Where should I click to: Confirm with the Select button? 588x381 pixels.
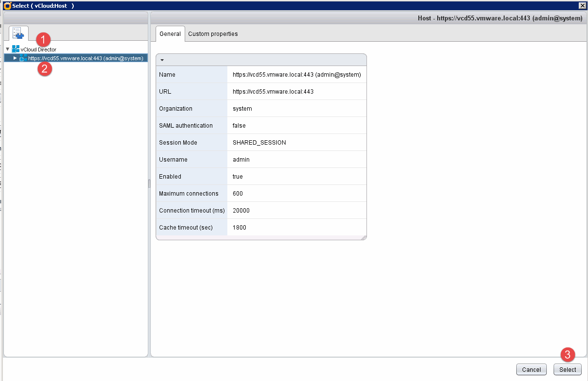tap(567, 369)
